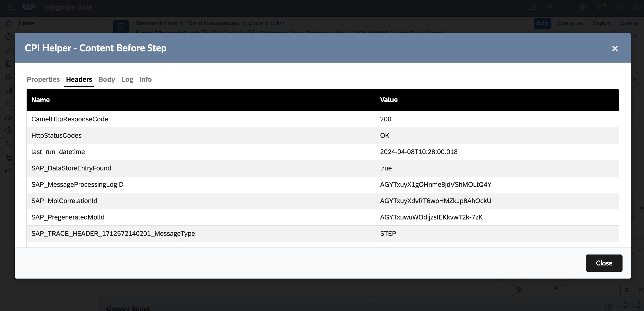Click the SAP_MplCorrelationId value cell
Screen dimensions: 644x311
point(435,201)
